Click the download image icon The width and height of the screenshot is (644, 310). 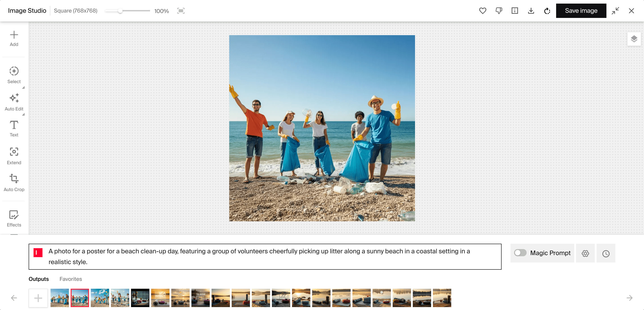click(x=531, y=10)
